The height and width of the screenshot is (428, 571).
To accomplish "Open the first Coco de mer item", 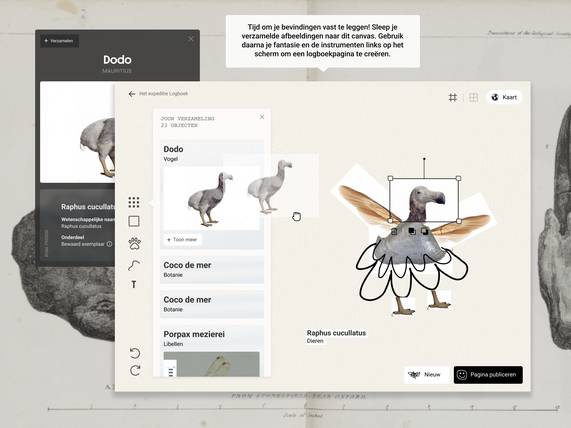I will coord(212,269).
